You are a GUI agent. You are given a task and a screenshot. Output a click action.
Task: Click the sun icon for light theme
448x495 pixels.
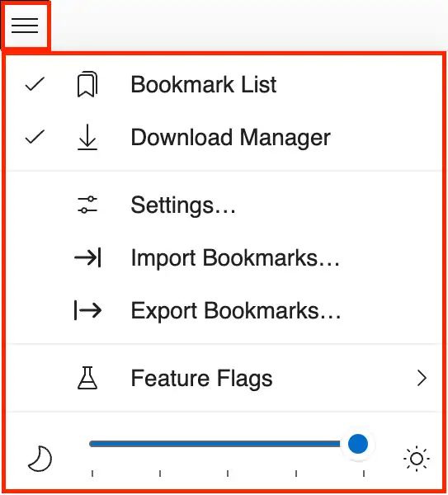pos(417,459)
